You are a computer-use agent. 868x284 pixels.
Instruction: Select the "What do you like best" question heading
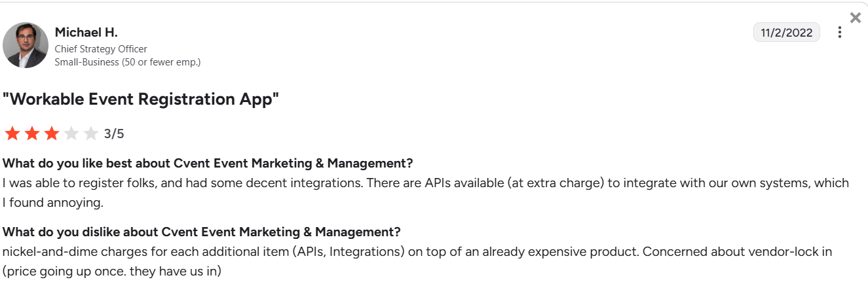[x=208, y=163]
